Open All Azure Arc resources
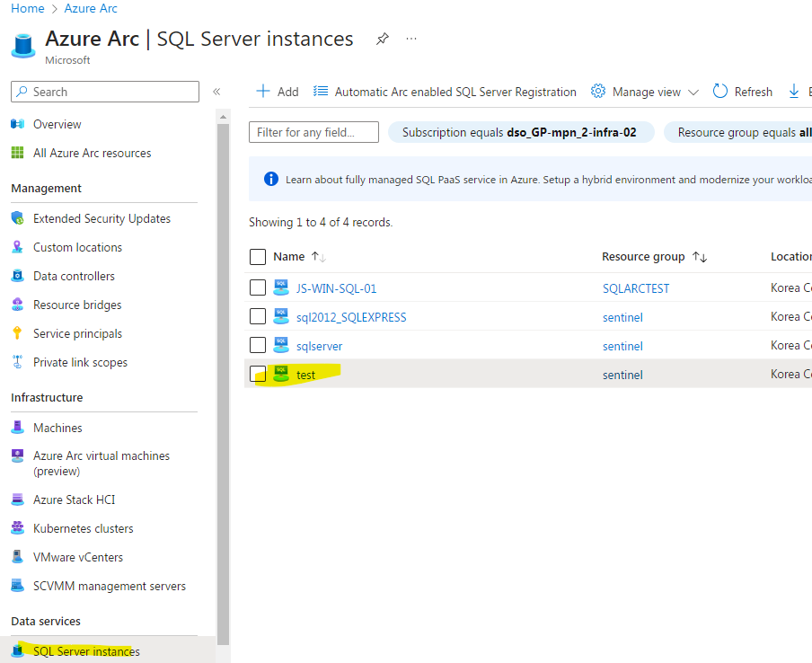Viewport: 812px width, 663px height. pyautogui.click(x=93, y=153)
